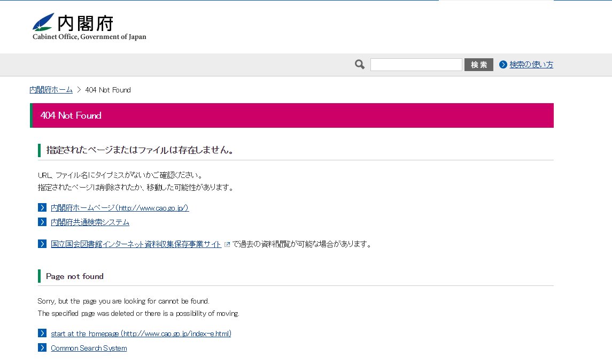Click the sentence Sorry, but the page you are looking for
This screenshot has width=612, height=364.
pos(123,301)
